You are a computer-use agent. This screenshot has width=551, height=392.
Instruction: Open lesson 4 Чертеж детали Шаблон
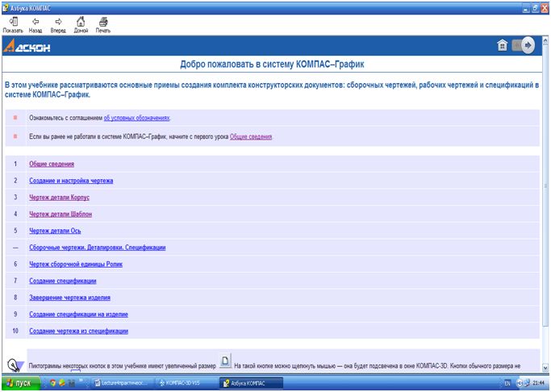[61, 215]
